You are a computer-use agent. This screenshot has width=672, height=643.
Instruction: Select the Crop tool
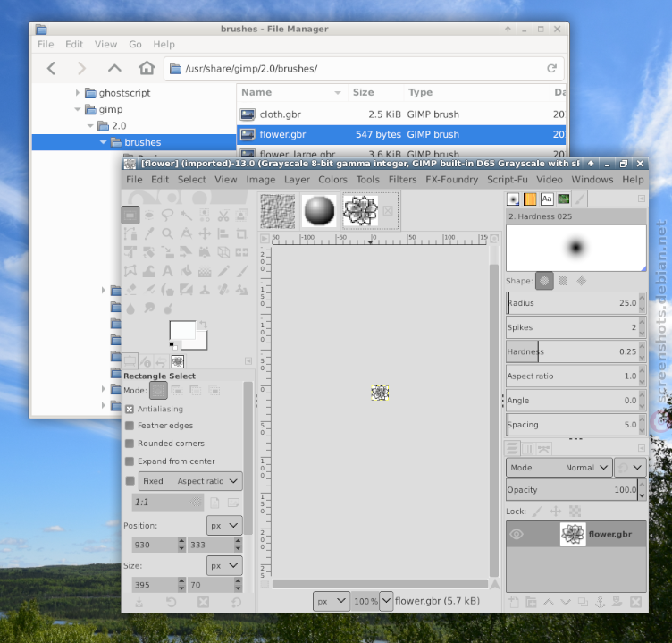pyautogui.click(x=241, y=233)
